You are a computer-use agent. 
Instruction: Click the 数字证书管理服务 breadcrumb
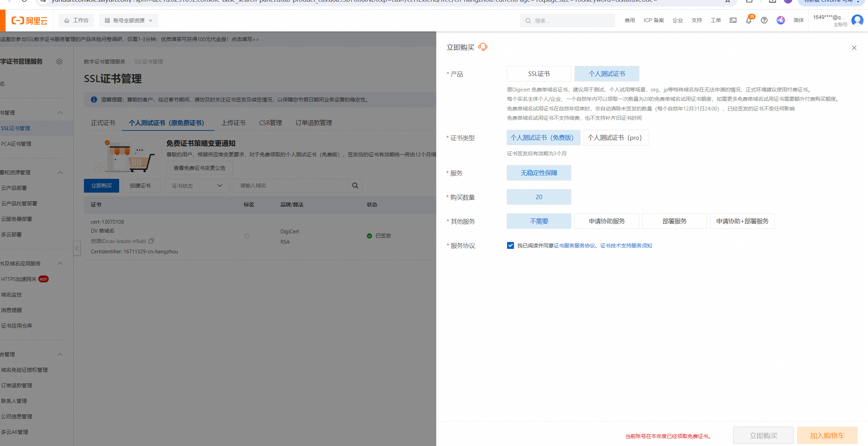pyautogui.click(x=105, y=62)
